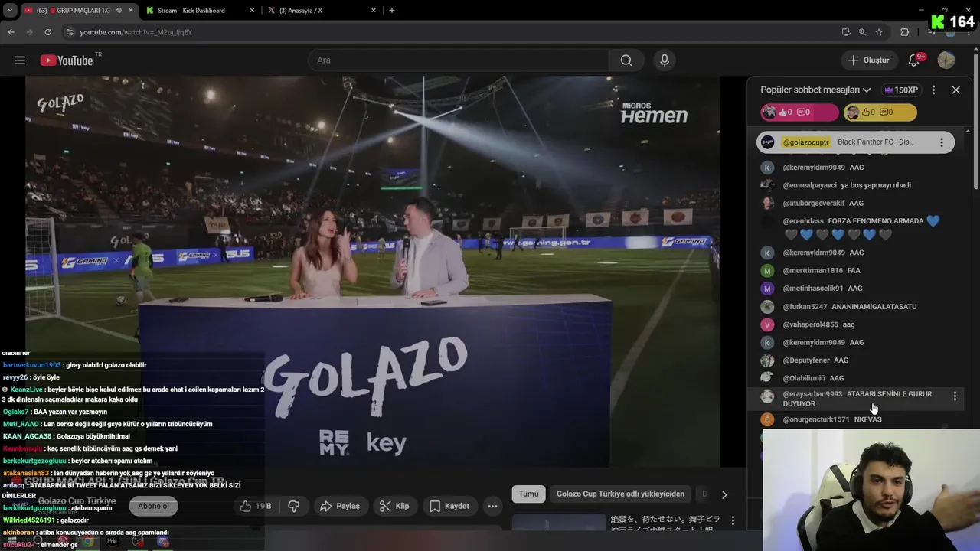Image resolution: width=980 pixels, height=551 pixels.
Task: Click the screen-cast icon in address bar
Action: click(x=846, y=32)
